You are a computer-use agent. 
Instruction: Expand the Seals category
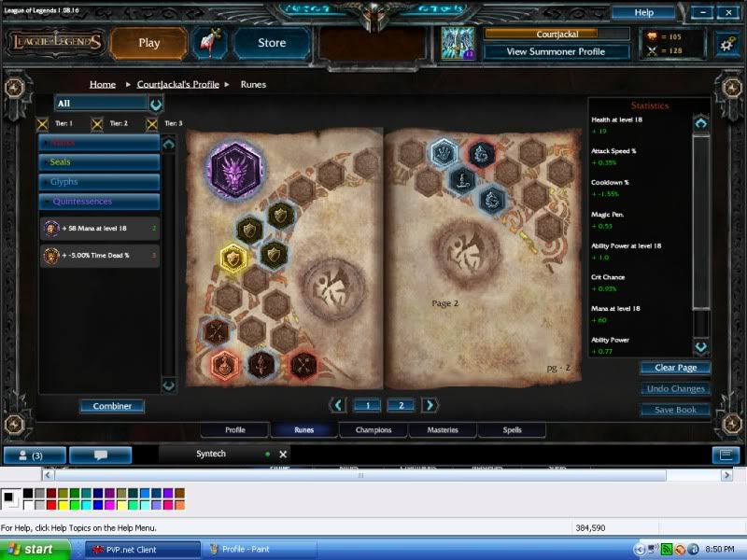[x=99, y=162]
